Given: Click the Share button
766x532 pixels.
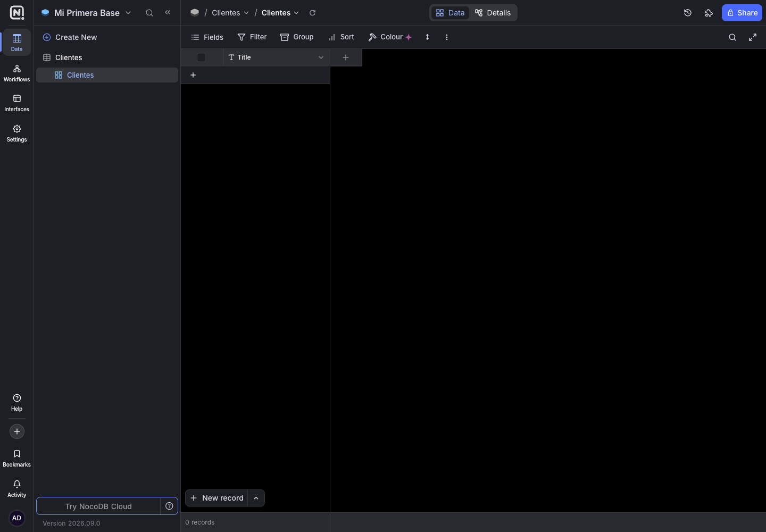Looking at the screenshot, I should 742,13.
